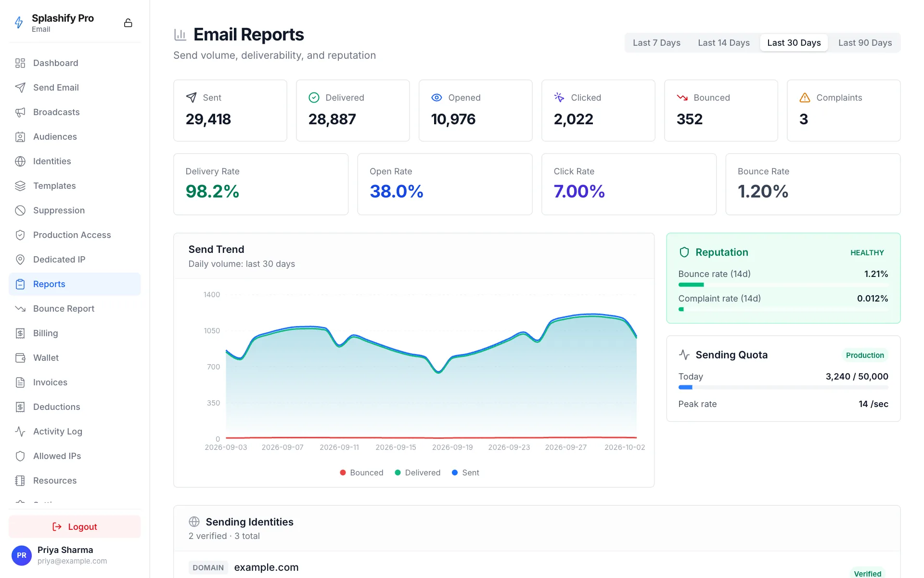Open the Reports menu item
Screen dimensions: 924x578
coord(75,284)
